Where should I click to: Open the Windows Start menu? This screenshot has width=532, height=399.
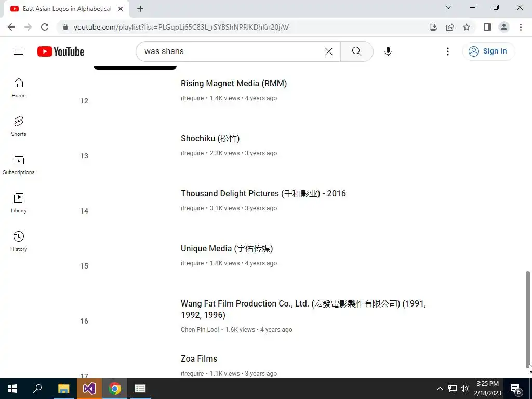pos(12,389)
